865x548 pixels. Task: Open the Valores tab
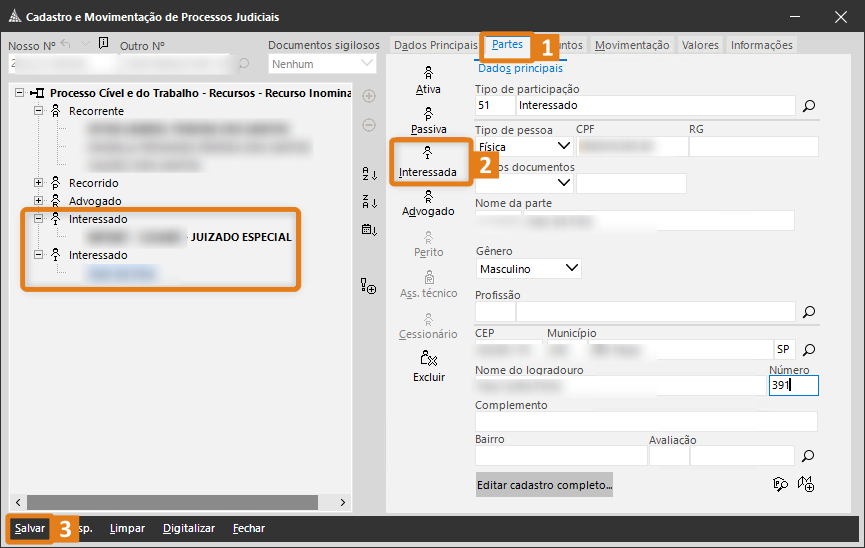click(x=700, y=45)
